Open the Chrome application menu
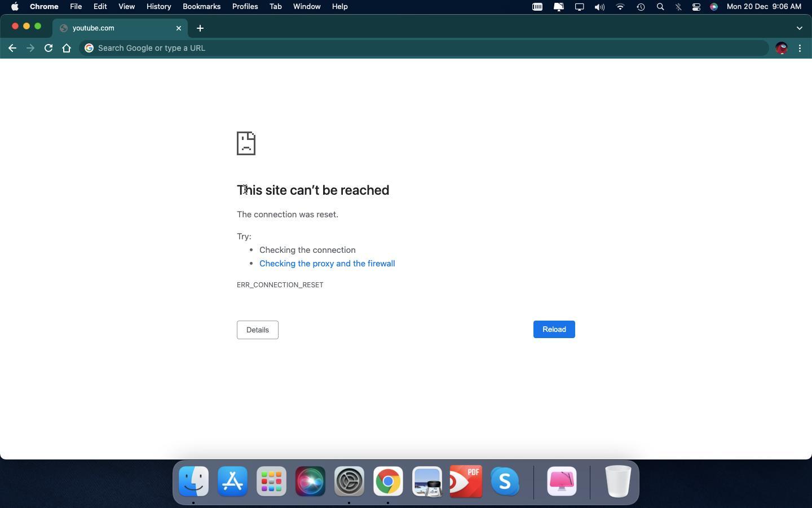 tap(44, 7)
